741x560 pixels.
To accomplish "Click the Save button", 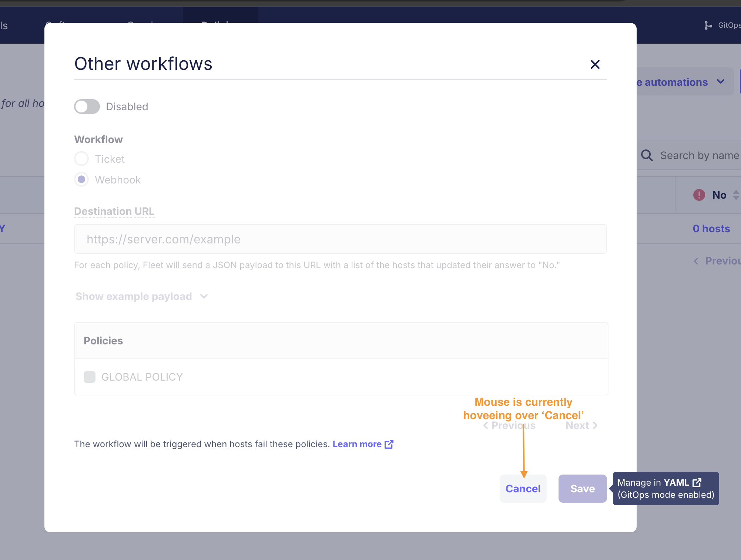I will coord(582,489).
